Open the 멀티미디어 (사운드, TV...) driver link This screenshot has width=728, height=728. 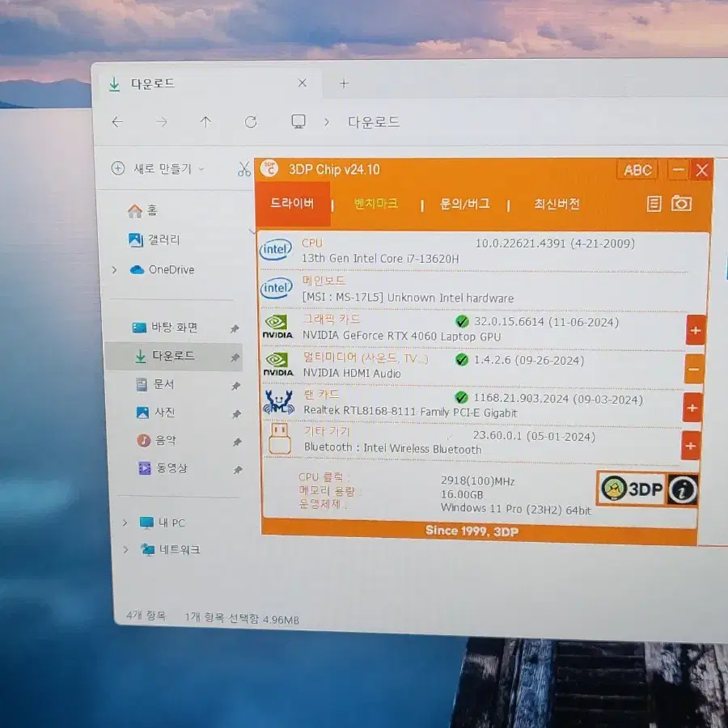tap(366, 358)
